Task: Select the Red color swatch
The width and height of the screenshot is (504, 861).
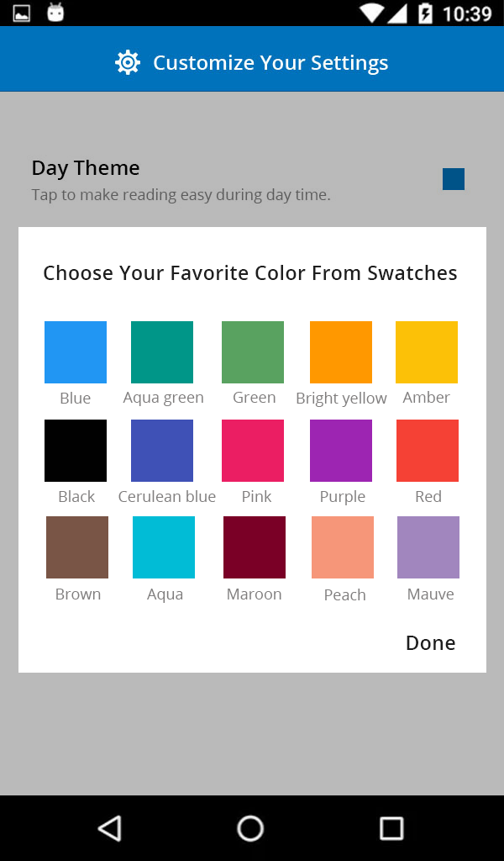Action: click(427, 451)
